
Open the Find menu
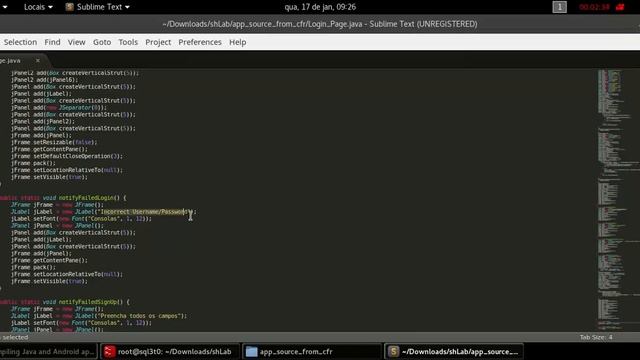[x=52, y=42]
